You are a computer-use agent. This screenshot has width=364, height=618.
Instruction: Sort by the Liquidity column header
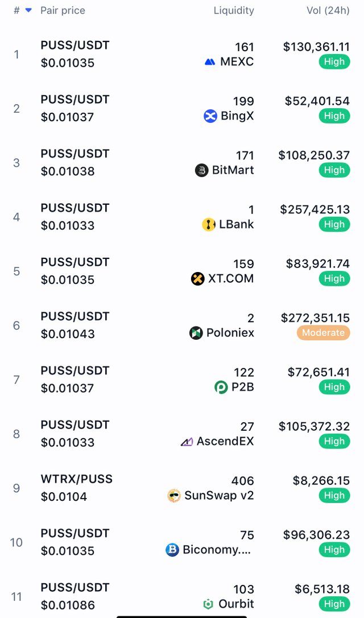point(234,10)
